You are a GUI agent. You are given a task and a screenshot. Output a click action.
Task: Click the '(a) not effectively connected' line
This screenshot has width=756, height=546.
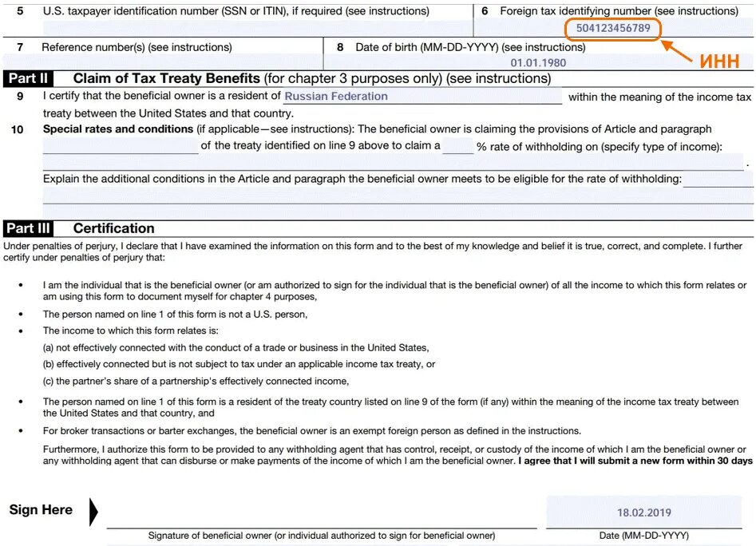[236, 347]
